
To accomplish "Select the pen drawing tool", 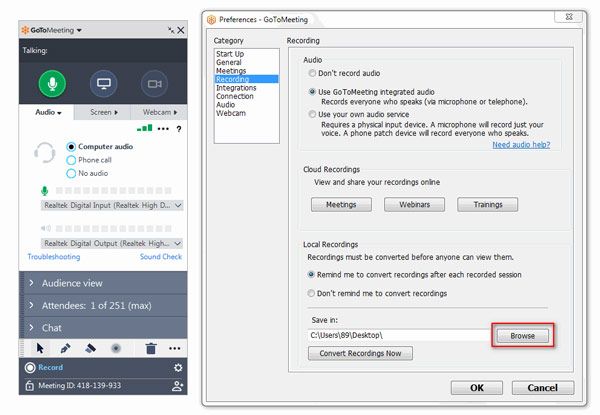I will pos(65,348).
